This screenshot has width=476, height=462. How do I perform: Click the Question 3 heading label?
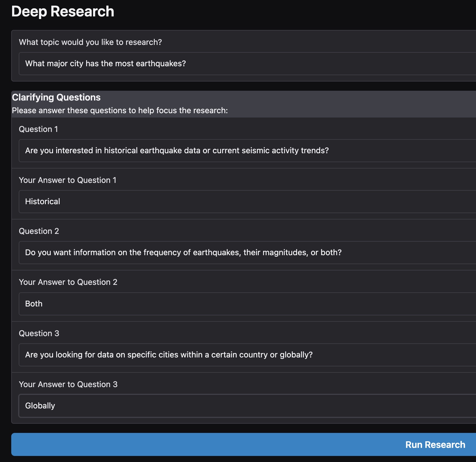click(x=39, y=333)
